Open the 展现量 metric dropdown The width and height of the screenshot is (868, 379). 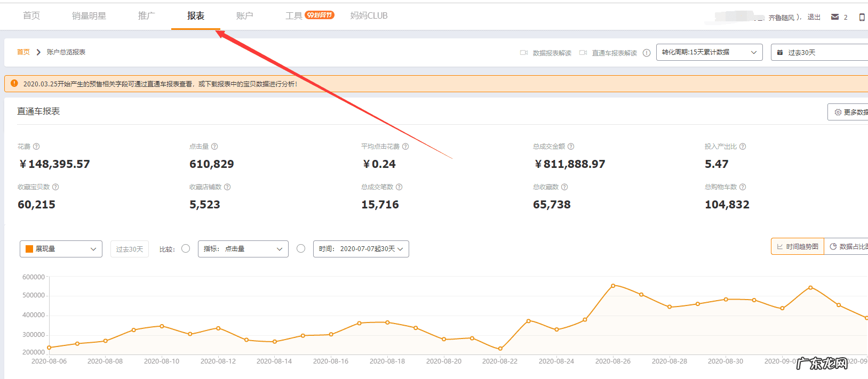click(61, 249)
